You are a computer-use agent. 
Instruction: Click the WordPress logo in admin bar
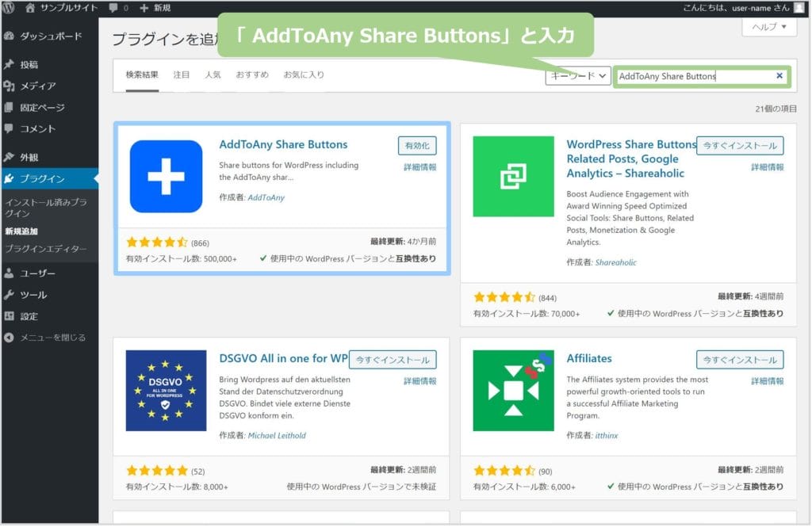9,8
